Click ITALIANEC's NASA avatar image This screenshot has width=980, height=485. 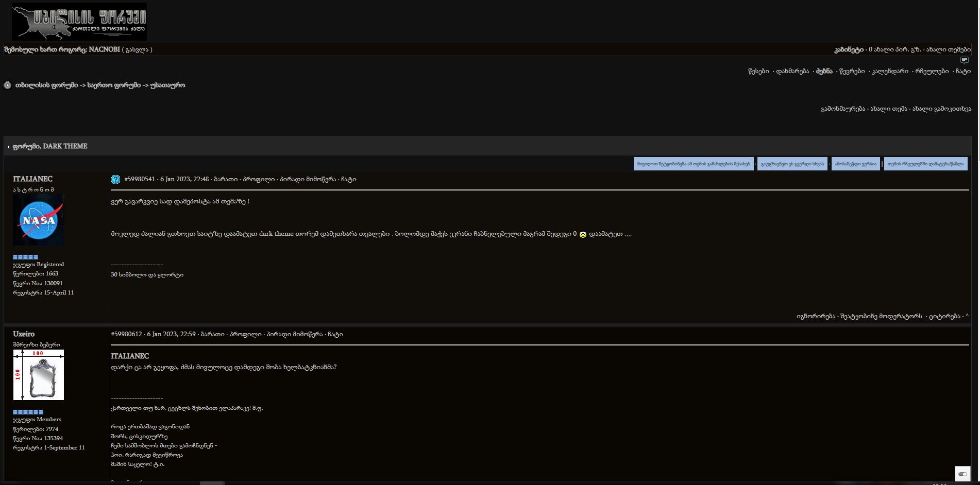(39, 219)
